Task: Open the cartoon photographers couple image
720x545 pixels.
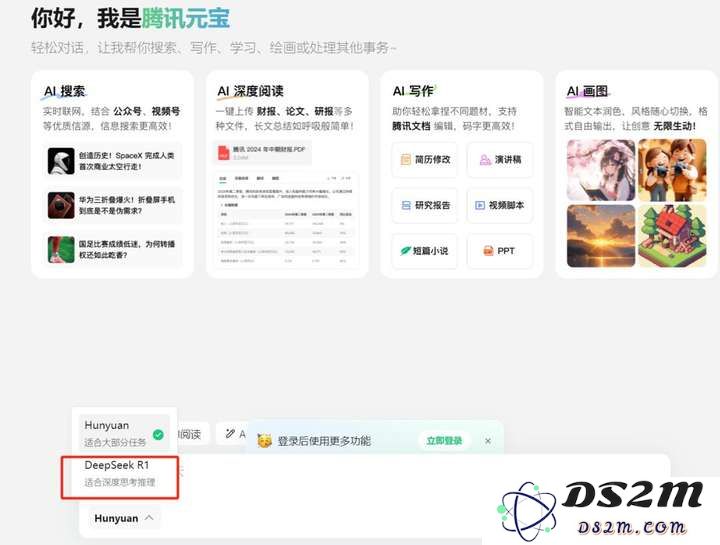Action: 672,170
